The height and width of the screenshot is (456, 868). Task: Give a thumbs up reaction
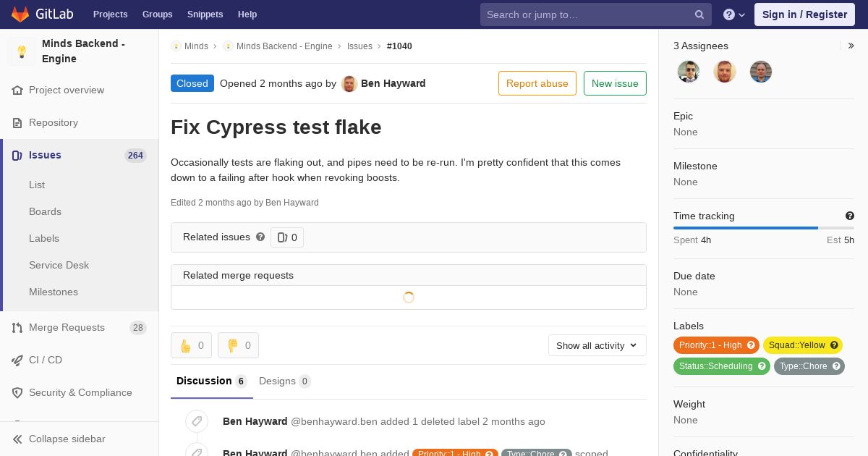pyautogui.click(x=191, y=345)
